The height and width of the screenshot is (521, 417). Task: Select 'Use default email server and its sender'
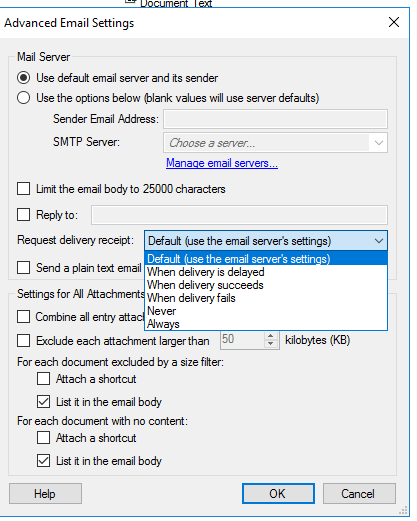tap(24, 78)
